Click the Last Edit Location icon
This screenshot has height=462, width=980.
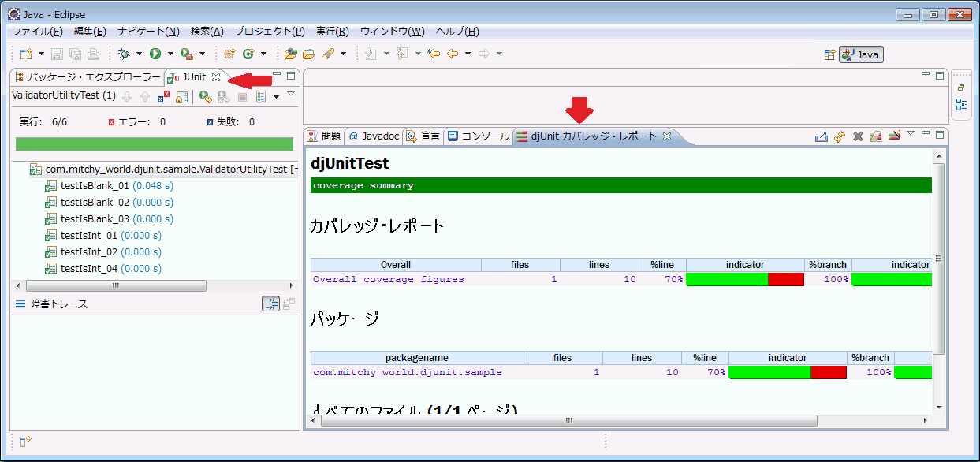pos(433,54)
